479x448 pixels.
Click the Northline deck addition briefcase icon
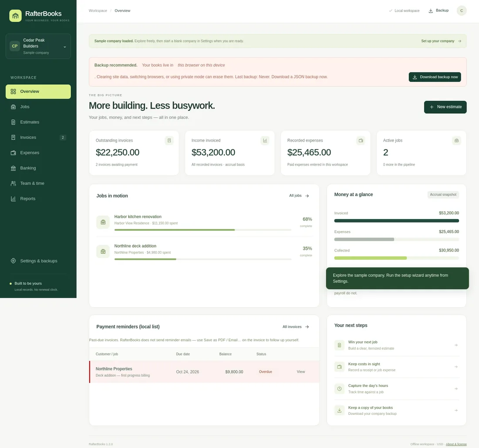(x=103, y=251)
